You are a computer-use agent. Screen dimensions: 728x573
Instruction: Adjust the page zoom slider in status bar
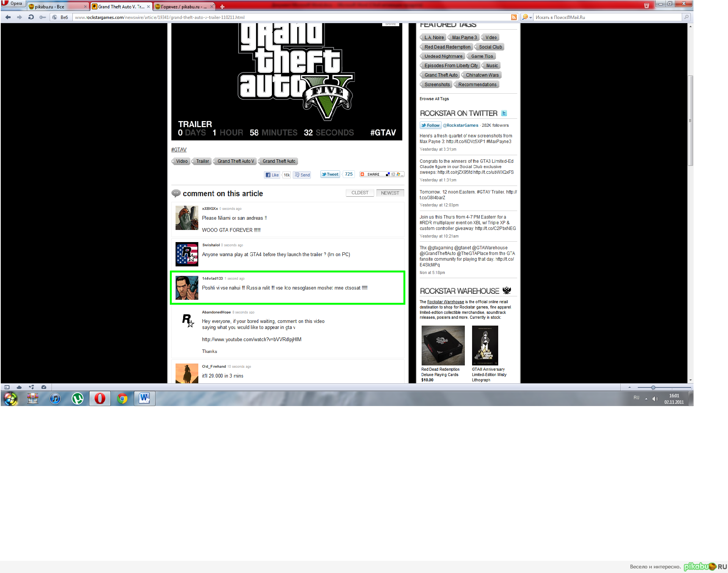point(653,387)
